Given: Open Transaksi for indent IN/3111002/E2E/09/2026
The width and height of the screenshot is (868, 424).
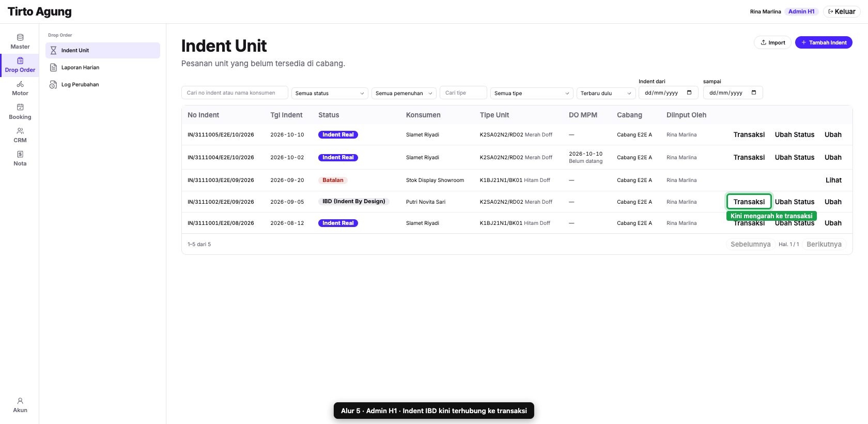Looking at the screenshot, I should tap(749, 202).
